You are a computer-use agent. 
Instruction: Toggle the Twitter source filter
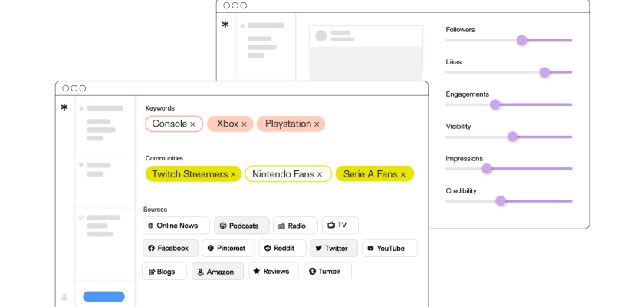click(332, 248)
